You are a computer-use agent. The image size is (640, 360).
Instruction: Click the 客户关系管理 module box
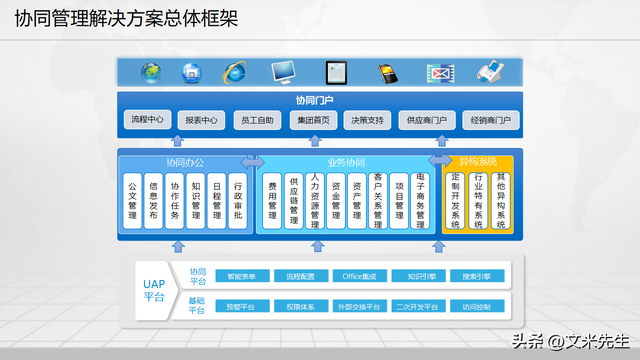coord(378,200)
